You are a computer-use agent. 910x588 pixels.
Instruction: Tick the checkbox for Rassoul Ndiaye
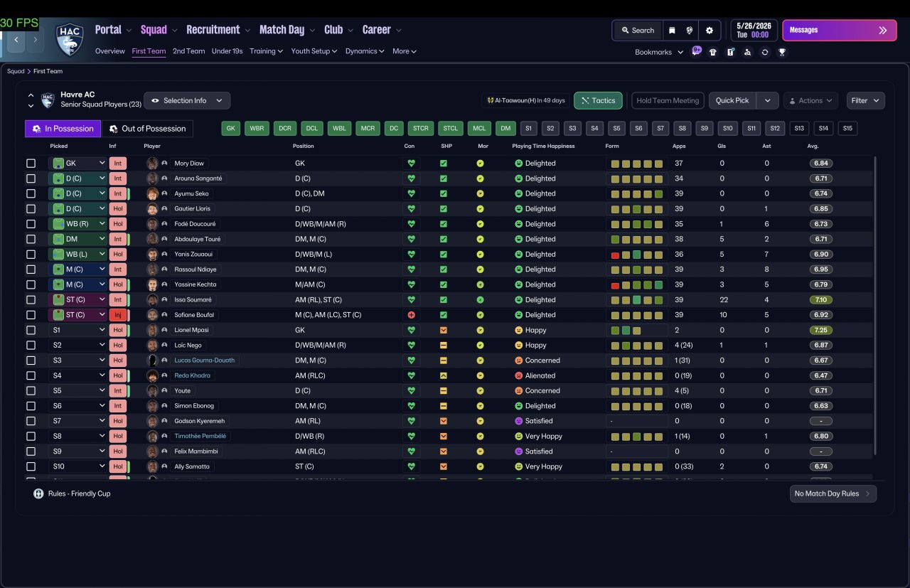tap(31, 269)
